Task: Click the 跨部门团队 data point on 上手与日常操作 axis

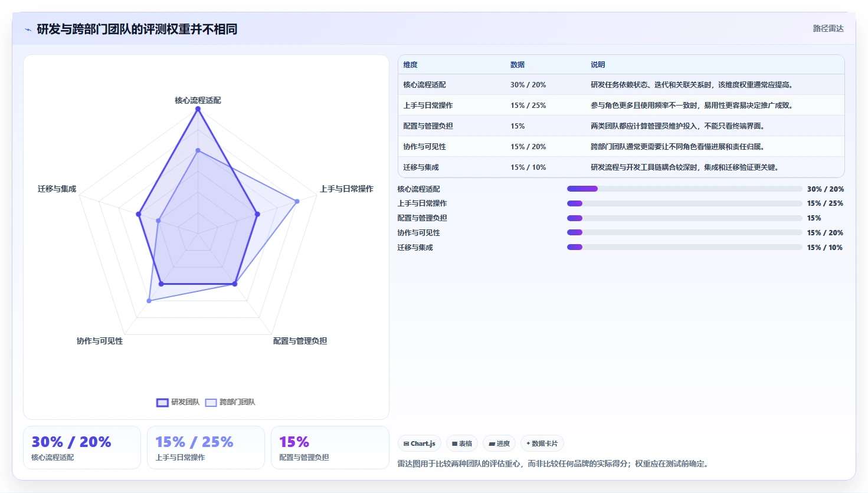Action: click(297, 201)
